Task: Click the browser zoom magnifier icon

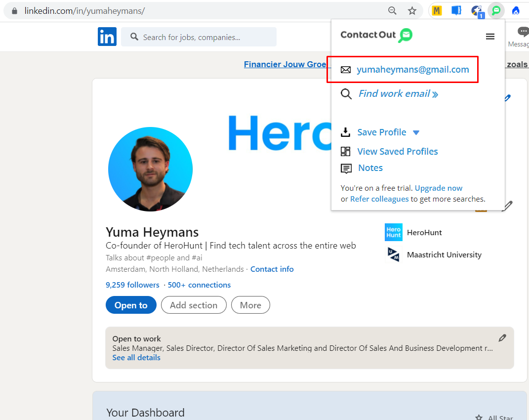Action: point(392,10)
